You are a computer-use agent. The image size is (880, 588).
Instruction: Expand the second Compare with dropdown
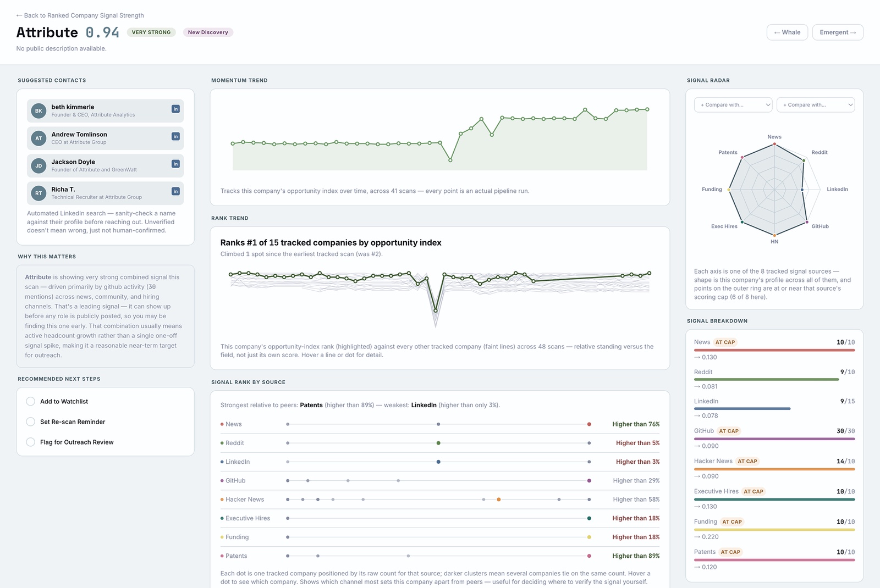click(816, 105)
